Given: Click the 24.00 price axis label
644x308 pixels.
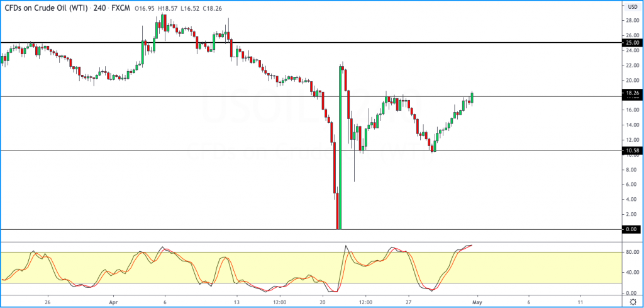Looking at the screenshot, I should point(632,50).
